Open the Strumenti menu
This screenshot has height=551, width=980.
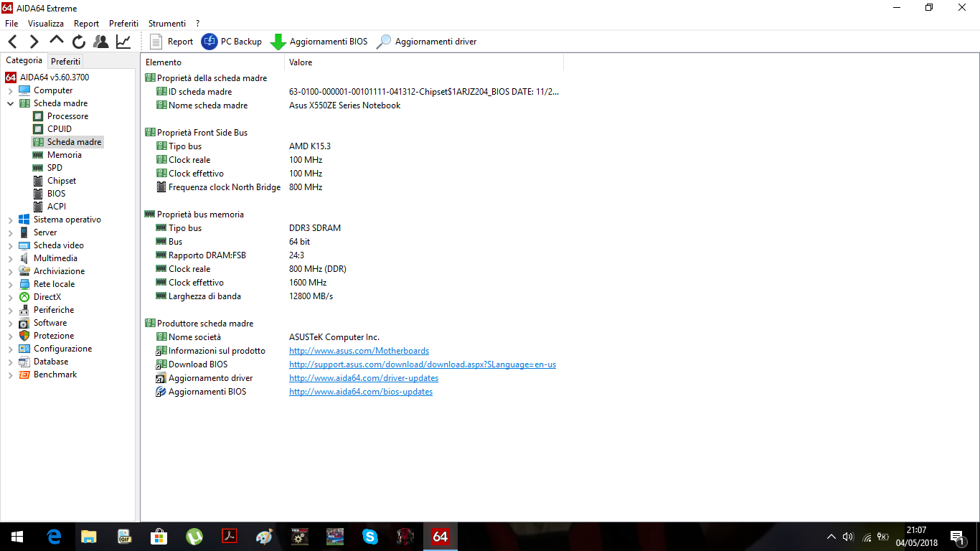click(x=167, y=24)
